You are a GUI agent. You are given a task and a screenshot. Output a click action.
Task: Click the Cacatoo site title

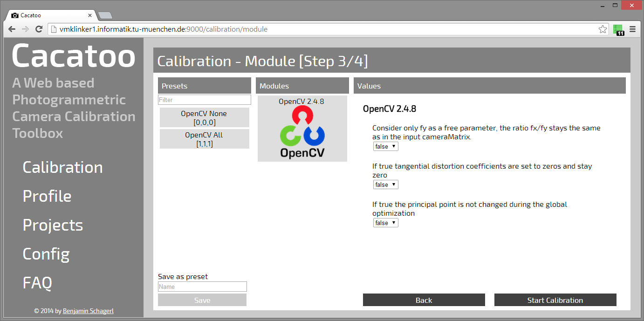pos(74,55)
